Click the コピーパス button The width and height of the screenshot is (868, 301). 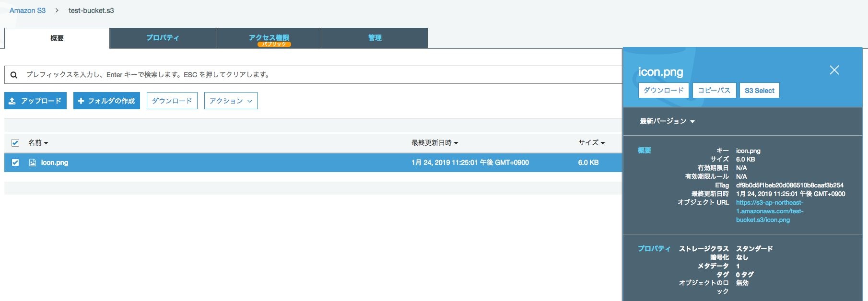coord(714,90)
